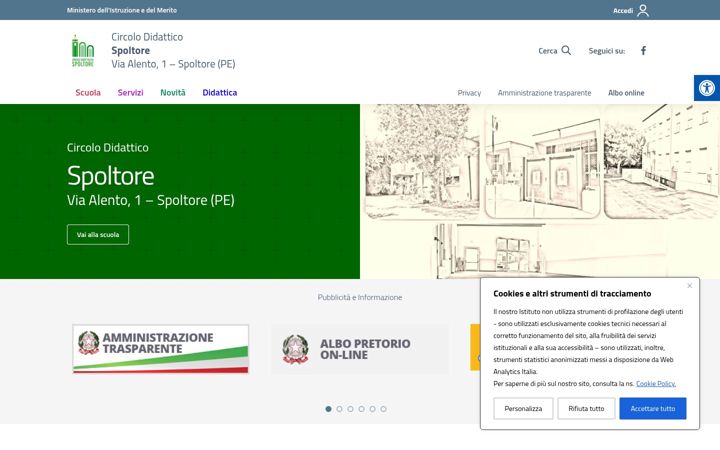Select the sixth carousel dot

click(x=383, y=409)
